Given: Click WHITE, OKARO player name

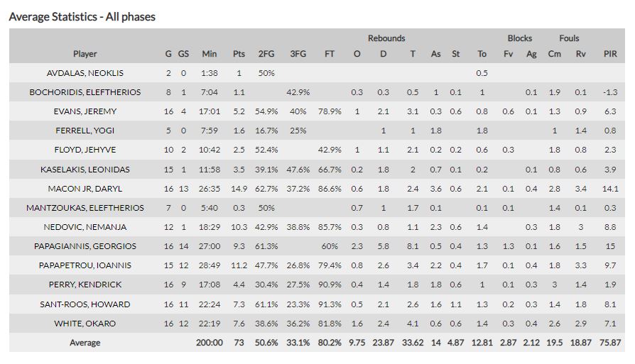Looking at the screenshot, I should click(x=85, y=324).
